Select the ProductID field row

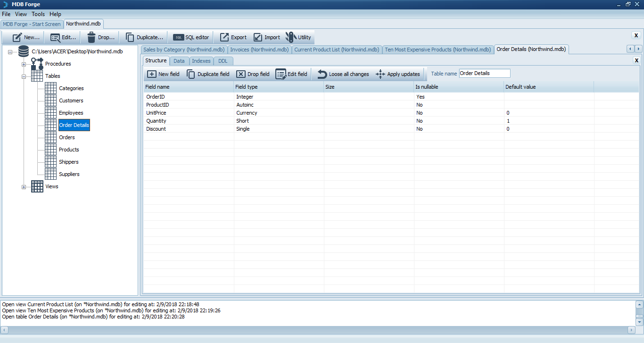coord(392,105)
